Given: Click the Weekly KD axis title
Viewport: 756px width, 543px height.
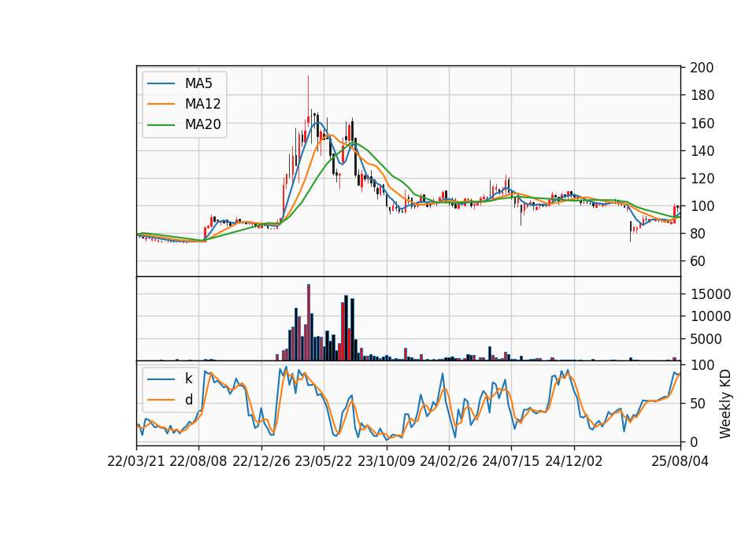Looking at the screenshot, I should tap(724, 404).
